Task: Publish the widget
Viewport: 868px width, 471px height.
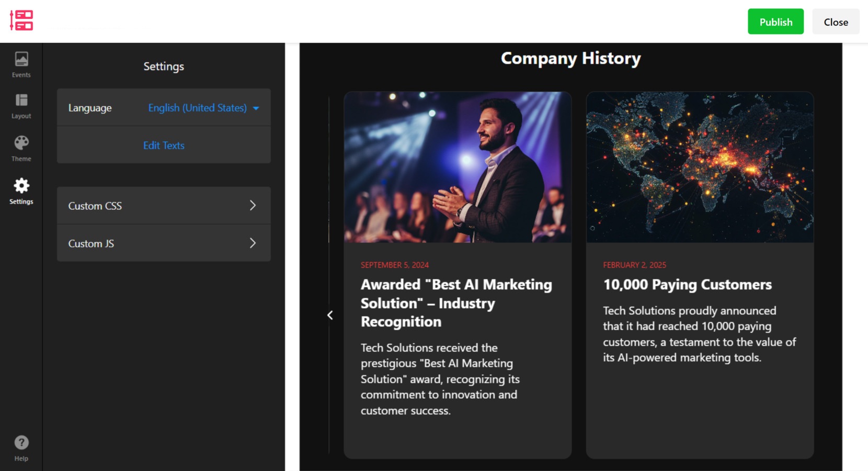Action: point(775,22)
